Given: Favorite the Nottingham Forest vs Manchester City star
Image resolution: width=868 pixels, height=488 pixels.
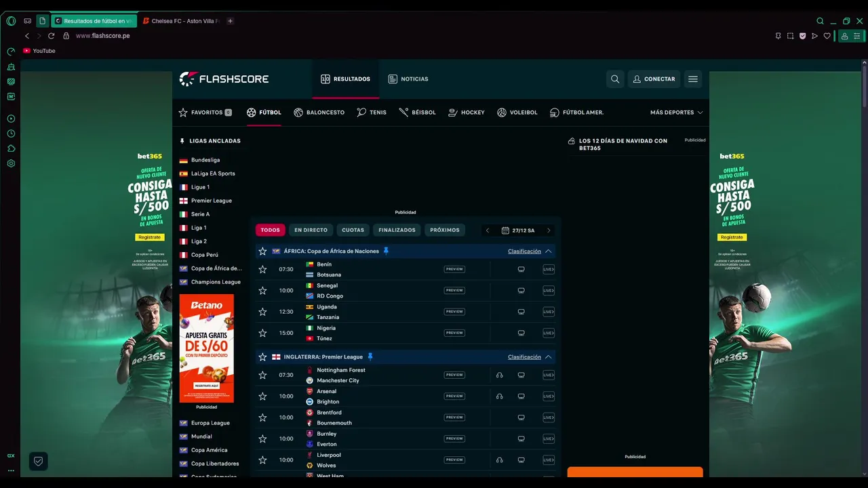Looking at the screenshot, I should click(262, 375).
